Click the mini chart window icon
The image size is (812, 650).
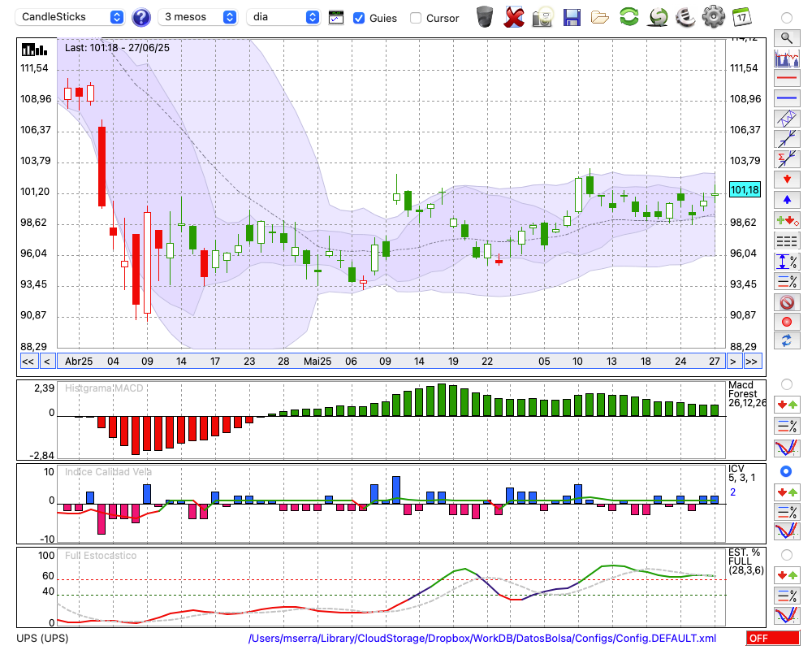click(x=336, y=18)
